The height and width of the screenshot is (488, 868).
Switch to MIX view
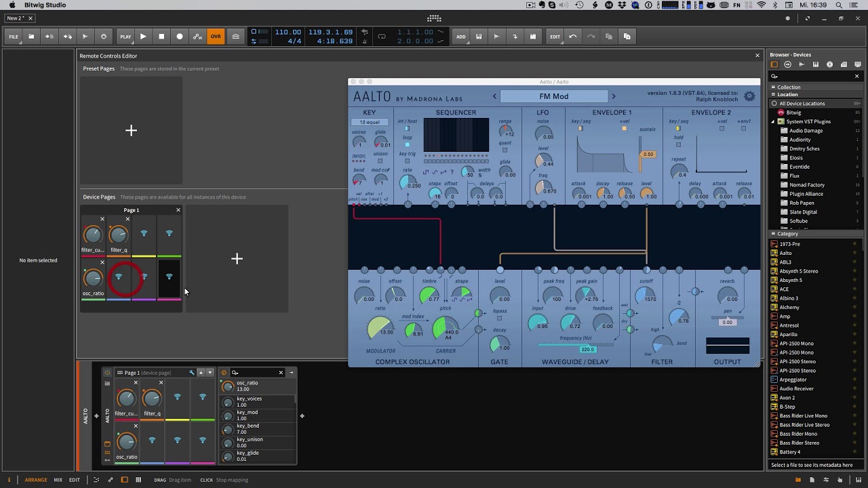pyautogui.click(x=58, y=480)
